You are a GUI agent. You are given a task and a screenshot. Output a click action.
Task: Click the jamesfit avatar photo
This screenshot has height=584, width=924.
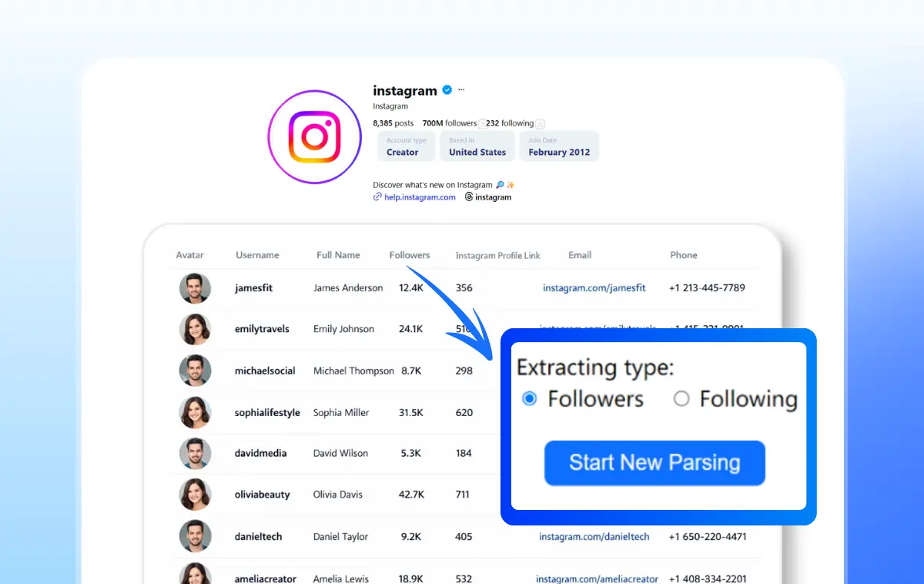click(195, 288)
